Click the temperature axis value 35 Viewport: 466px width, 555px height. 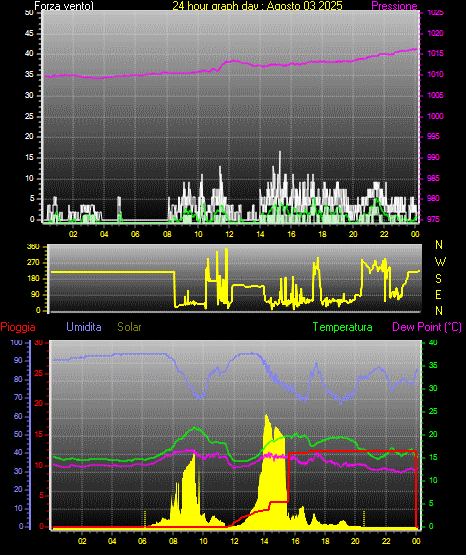433,365
